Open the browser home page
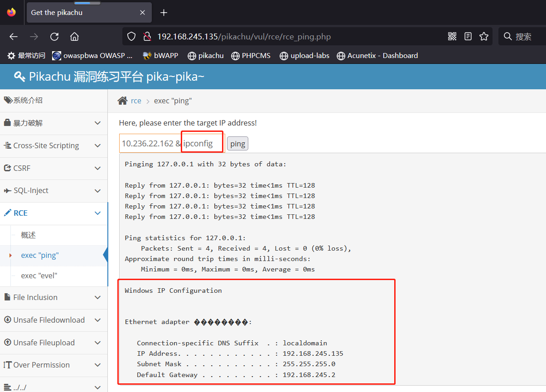546x392 pixels. coord(75,37)
